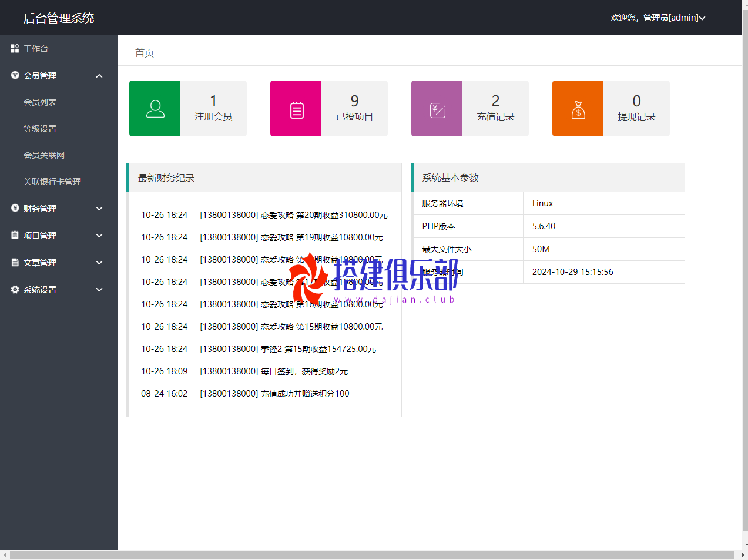Open 会员列表 in the sidebar
748x560 pixels.
[40, 102]
